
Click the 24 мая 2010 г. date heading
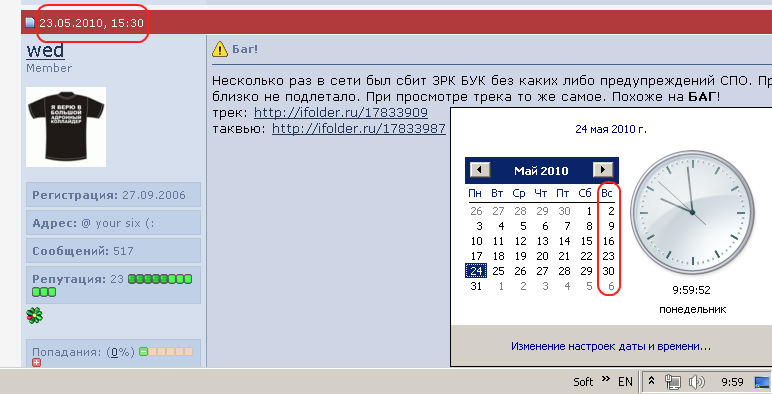pyautogui.click(x=611, y=130)
